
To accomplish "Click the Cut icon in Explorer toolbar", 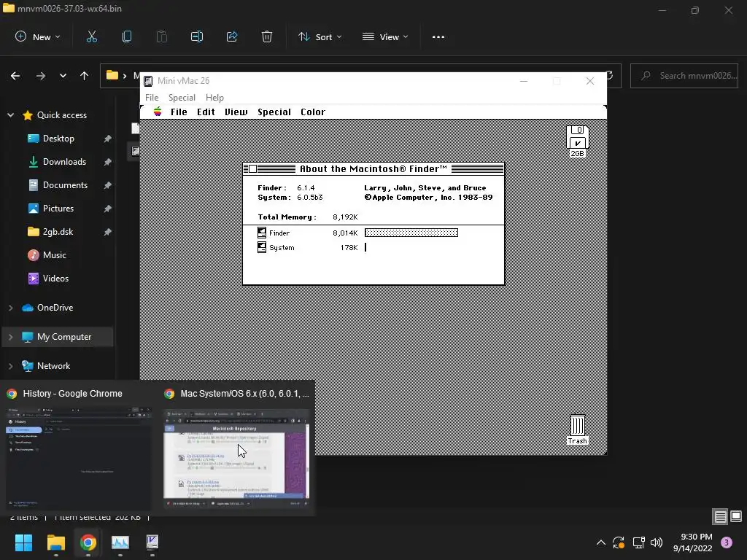I will pos(91,36).
